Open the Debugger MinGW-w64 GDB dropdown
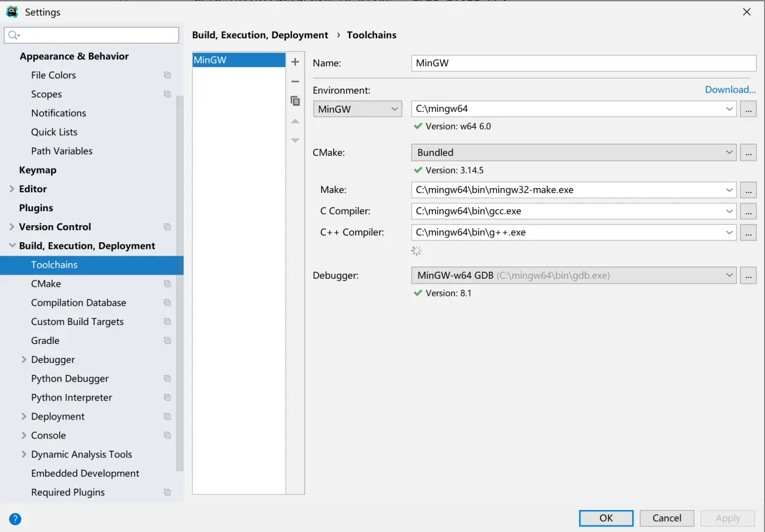This screenshot has height=532, width=765. pyautogui.click(x=730, y=275)
